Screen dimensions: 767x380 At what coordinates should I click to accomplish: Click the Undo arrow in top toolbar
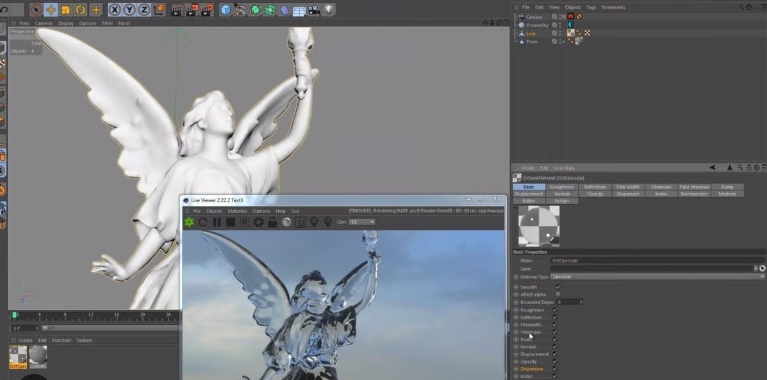[x=4, y=9]
